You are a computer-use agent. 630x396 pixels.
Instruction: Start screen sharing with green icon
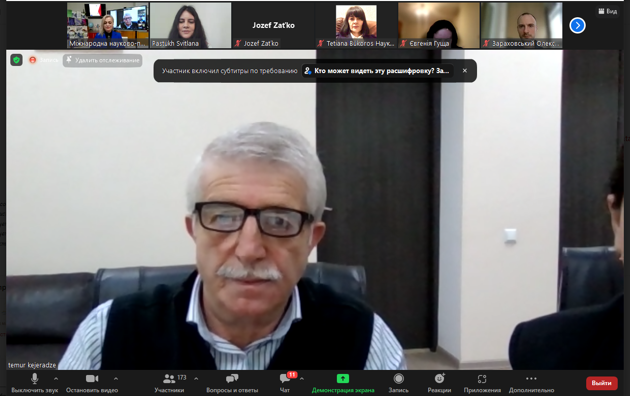pos(343,378)
